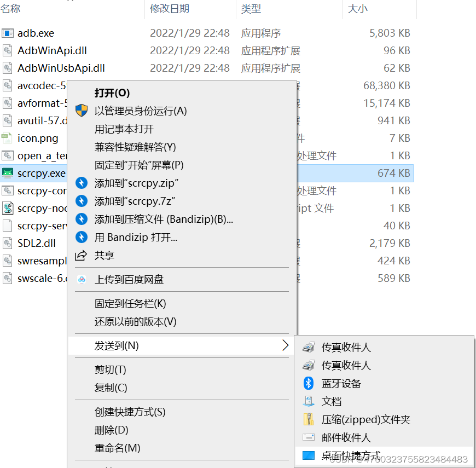Viewport: 476px width, 468px height.
Task: Choose 添加到压缩文件 (Bandizip)(B)...
Action: 164,219
